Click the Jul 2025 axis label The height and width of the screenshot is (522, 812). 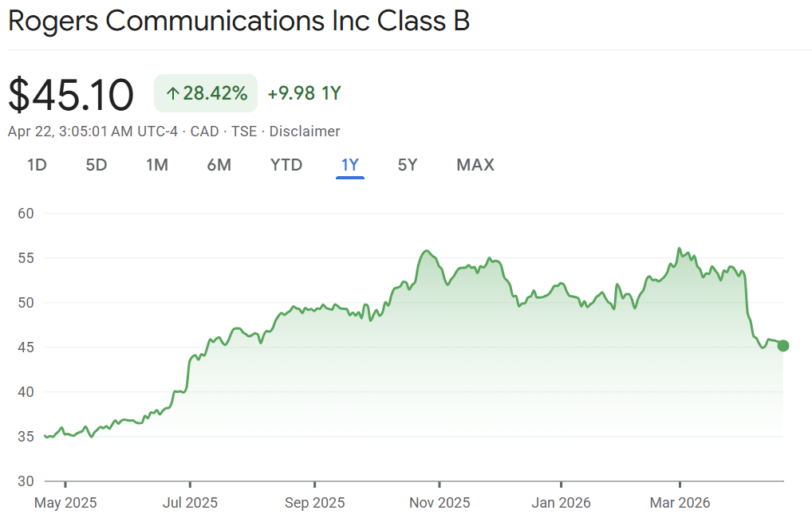click(190, 503)
